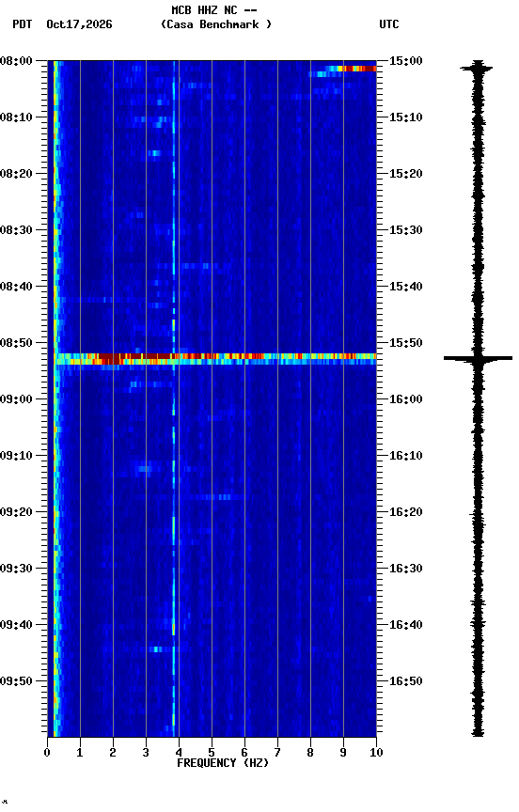Click the 16:40 UTC time label
Image resolution: width=519 pixels, height=812 pixels.
[406, 625]
